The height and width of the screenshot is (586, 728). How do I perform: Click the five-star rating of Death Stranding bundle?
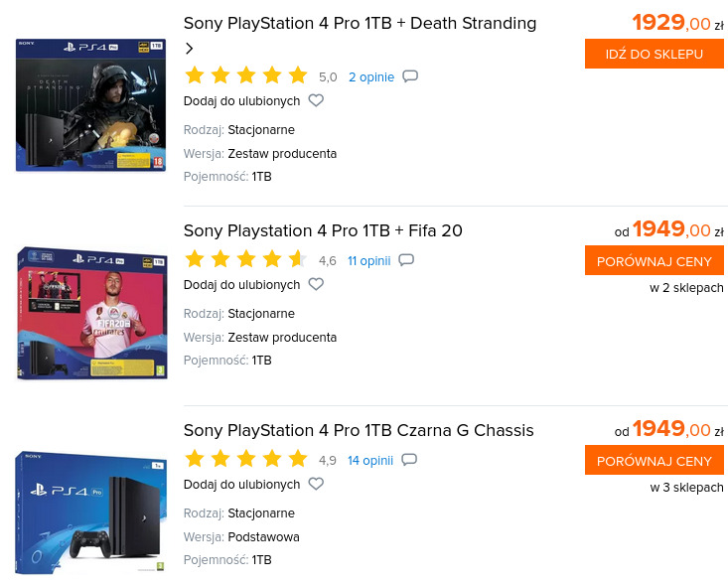point(246,75)
